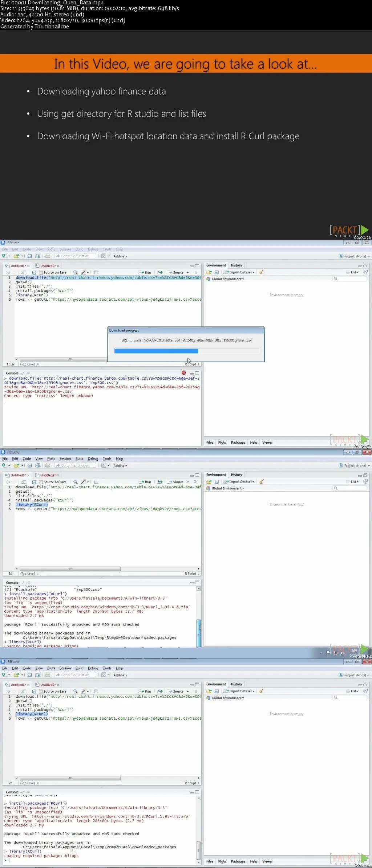The image size is (372, 868).
Task: Click broom Clear workspace icon in 00:01:44 frame
Action: (261, 691)
